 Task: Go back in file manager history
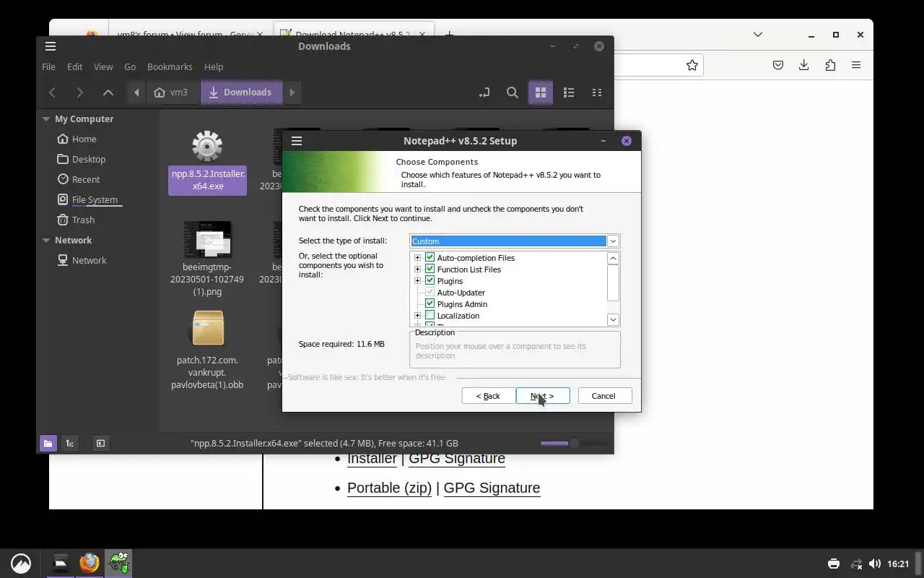[53, 92]
